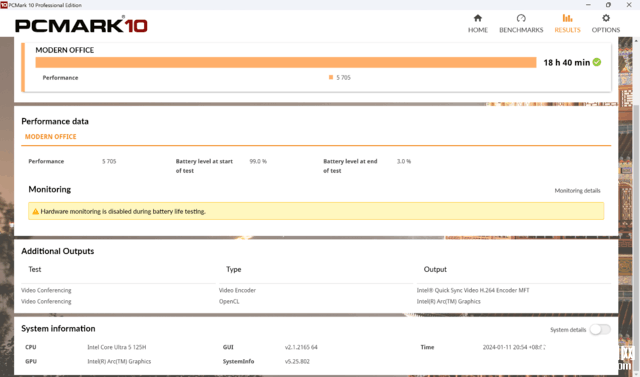Toggle the System details switch
Image resolution: width=640 pixels, height=377 pixels.
pyautogui.click(x=600, y=329)
